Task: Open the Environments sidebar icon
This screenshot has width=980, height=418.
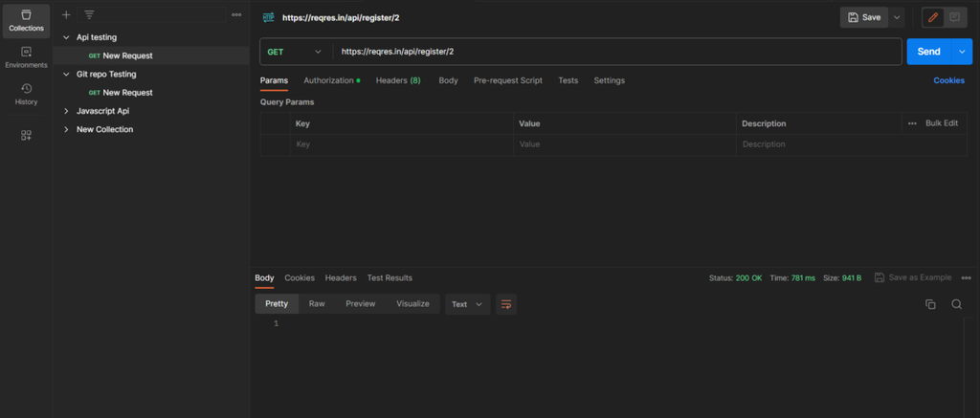Action: pyautogui.click(x=26, y=57)
